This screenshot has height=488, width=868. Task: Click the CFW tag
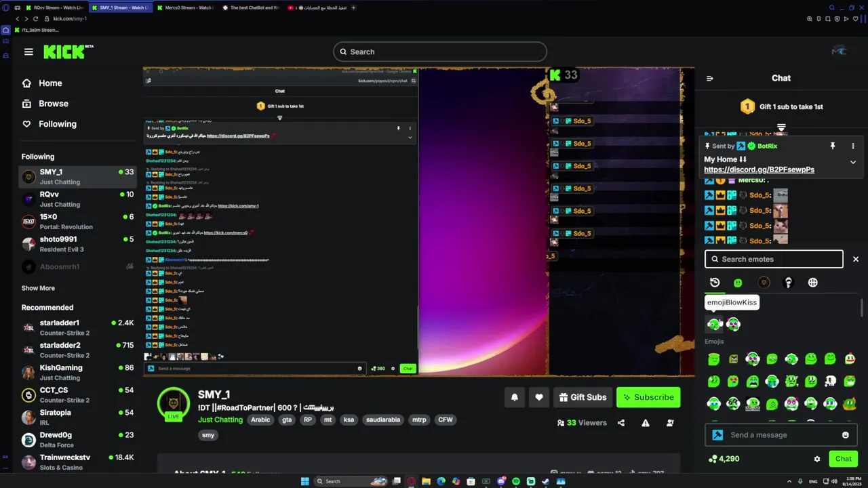click(446, 420)
